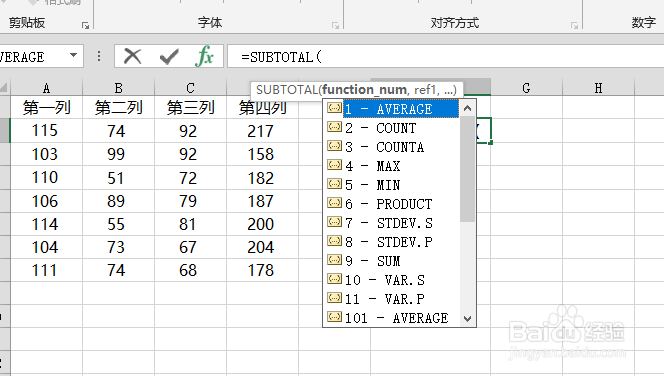The image size is (664, 376).
Task: Click SUBTOTAL link in tooltip
Action: (287, 90)
